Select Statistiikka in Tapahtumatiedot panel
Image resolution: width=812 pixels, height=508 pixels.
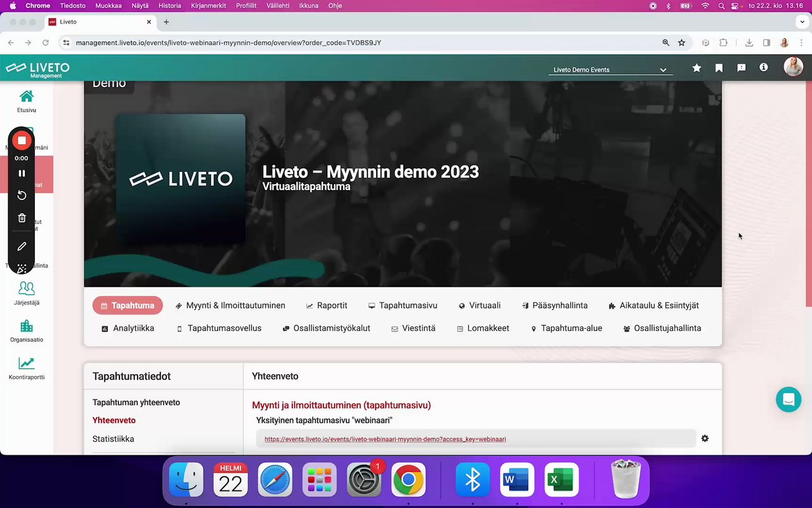tap(114, 439)
